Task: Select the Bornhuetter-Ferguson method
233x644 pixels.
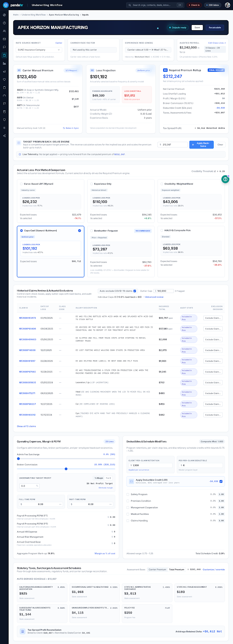Action: [92, 231]
